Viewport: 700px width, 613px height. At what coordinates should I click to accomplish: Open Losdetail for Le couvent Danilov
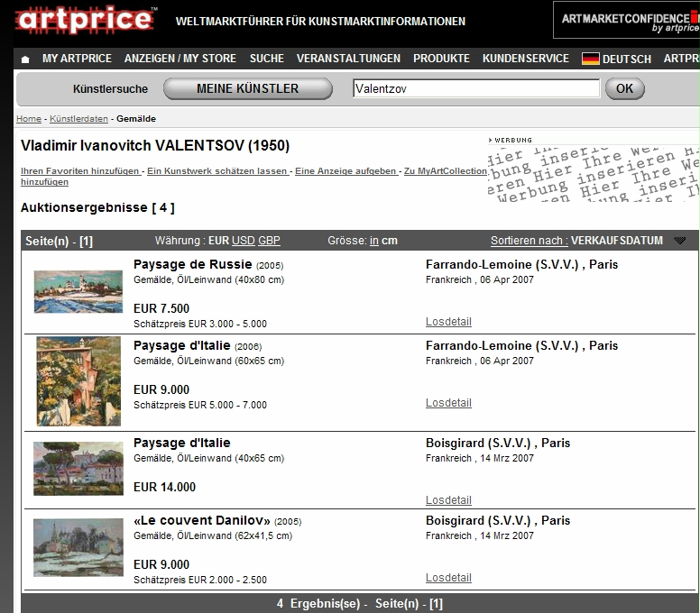448,578
